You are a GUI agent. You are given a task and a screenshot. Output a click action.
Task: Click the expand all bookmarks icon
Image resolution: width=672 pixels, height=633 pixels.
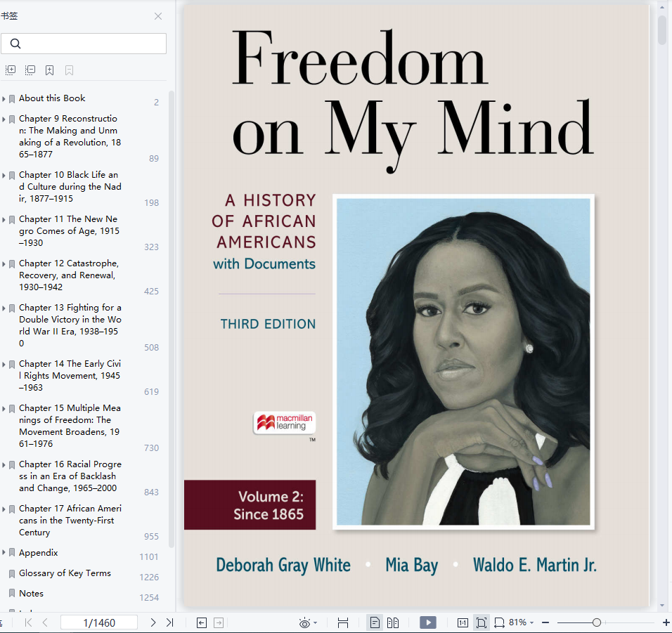tap(11, 70)
